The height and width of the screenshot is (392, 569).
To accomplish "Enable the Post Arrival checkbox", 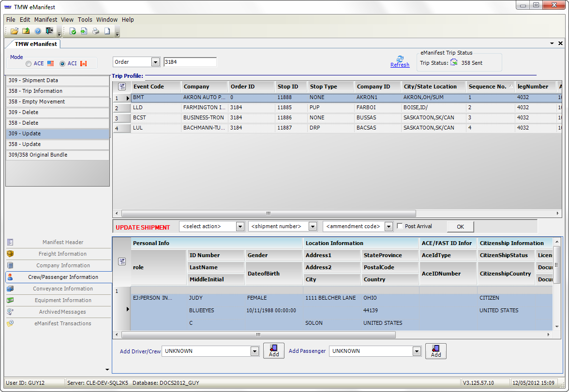I will tap(400, 226).
